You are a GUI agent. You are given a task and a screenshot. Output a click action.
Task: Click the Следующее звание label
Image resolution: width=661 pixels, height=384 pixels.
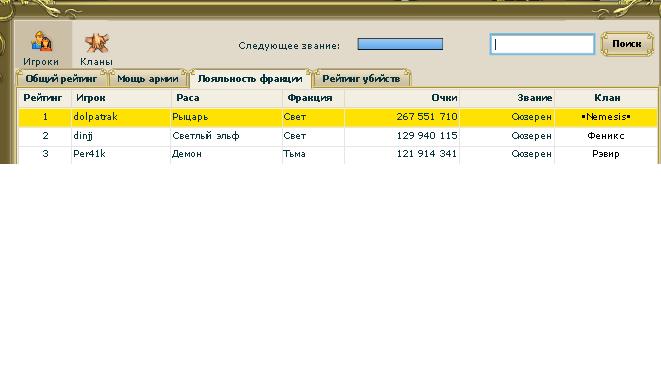pyautogui.click(x=289, y=46)
